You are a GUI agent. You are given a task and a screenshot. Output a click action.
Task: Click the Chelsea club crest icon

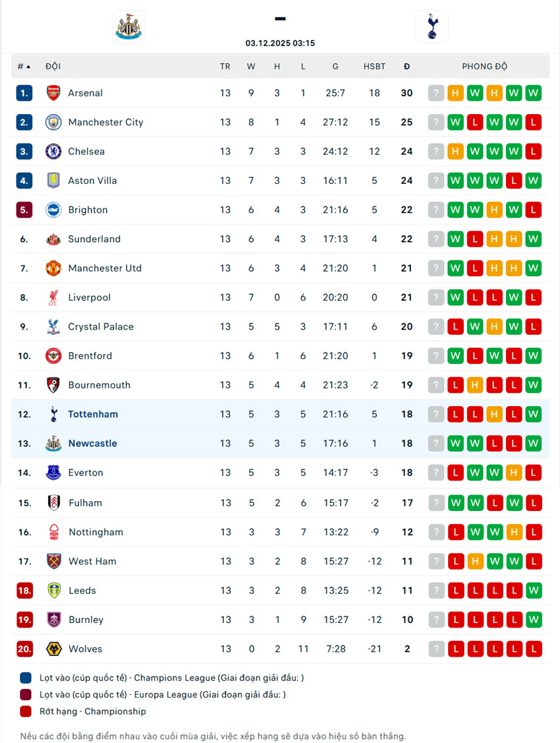coord(53,152)
